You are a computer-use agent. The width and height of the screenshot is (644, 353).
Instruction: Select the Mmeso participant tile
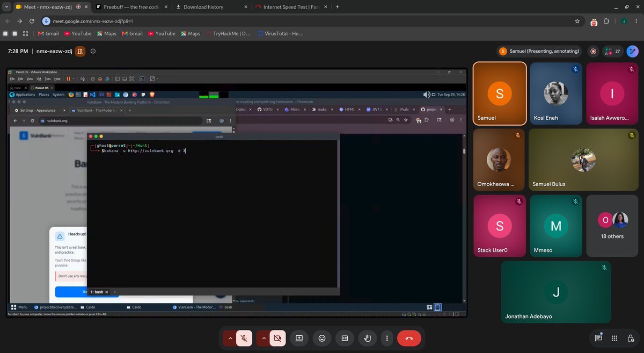555,226
